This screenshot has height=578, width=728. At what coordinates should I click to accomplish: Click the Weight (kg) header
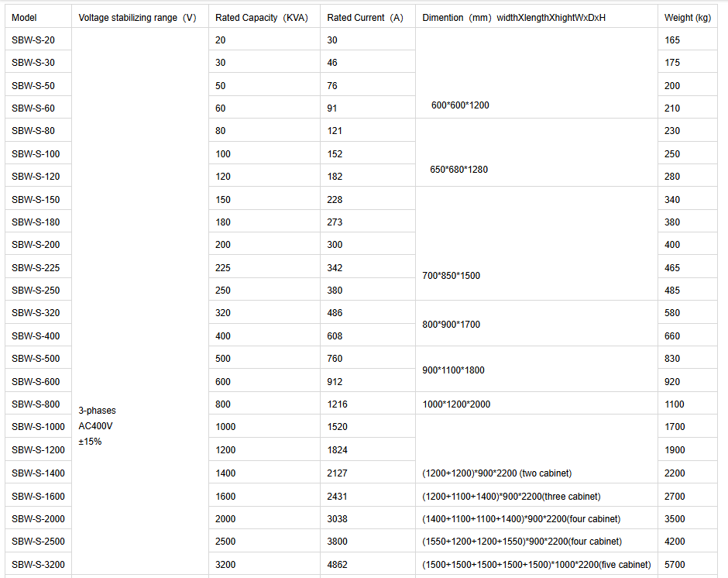(x=688, y=17)
